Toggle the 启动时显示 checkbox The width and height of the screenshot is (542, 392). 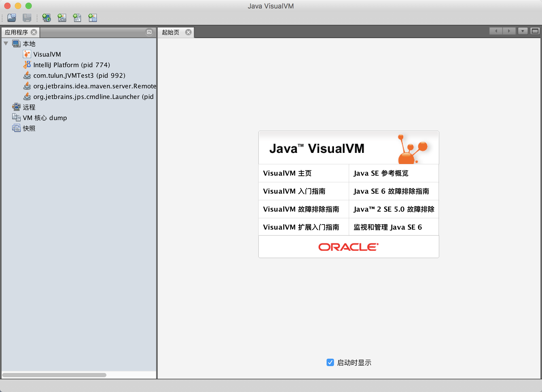pyautogui.click(x=330, y=362)
